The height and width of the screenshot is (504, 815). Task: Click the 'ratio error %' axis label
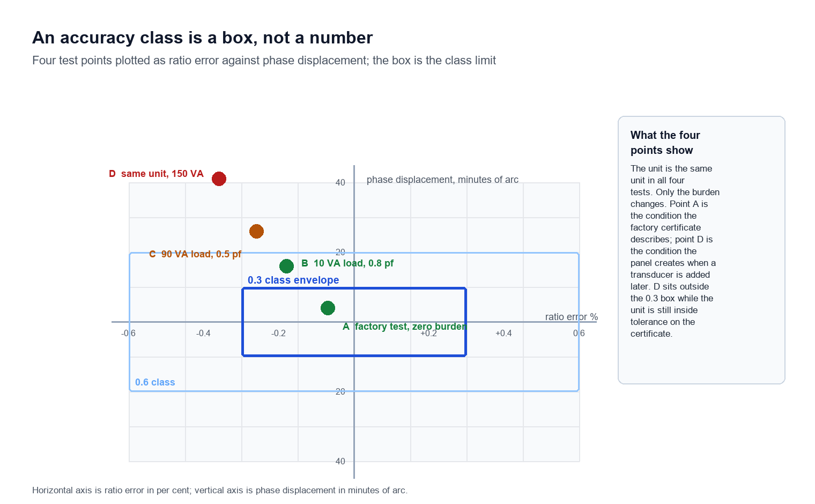572,317
